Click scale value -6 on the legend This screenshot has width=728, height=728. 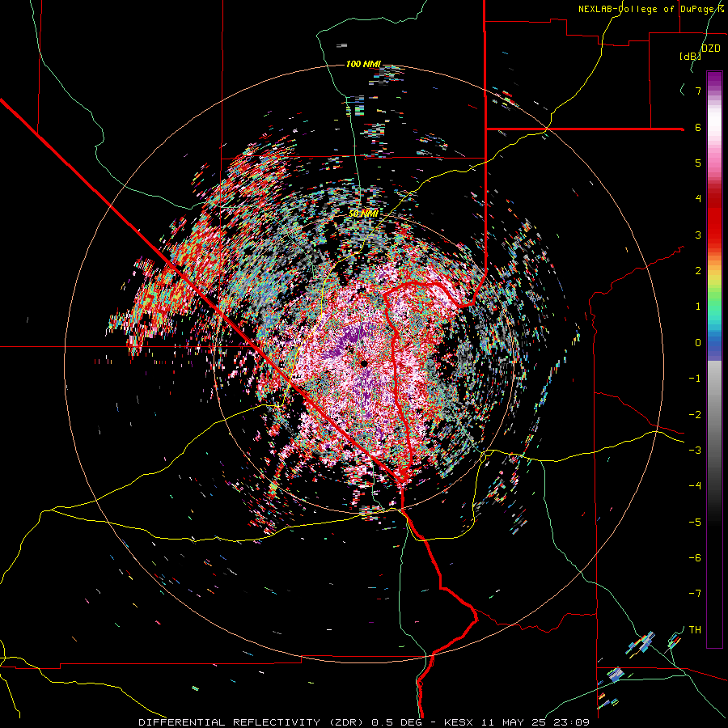point(695,558)
